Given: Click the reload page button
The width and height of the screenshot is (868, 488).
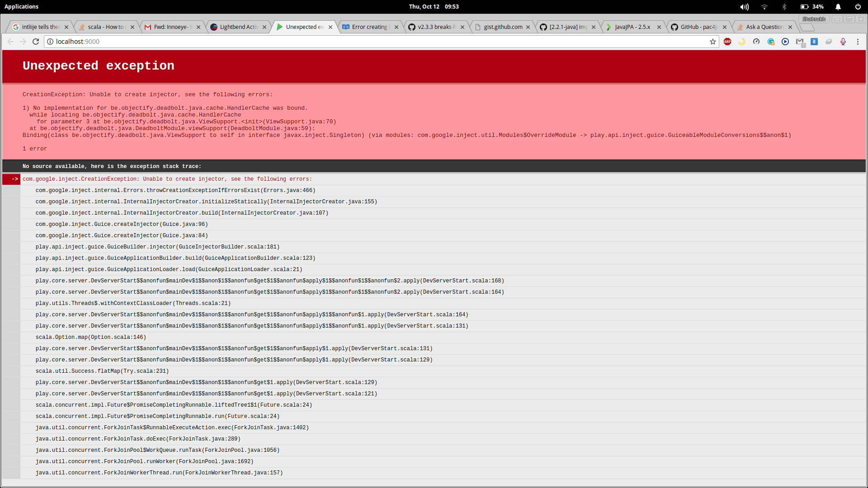Looking at the screenshot, I should pyautogui.click(x=35, y=41).
